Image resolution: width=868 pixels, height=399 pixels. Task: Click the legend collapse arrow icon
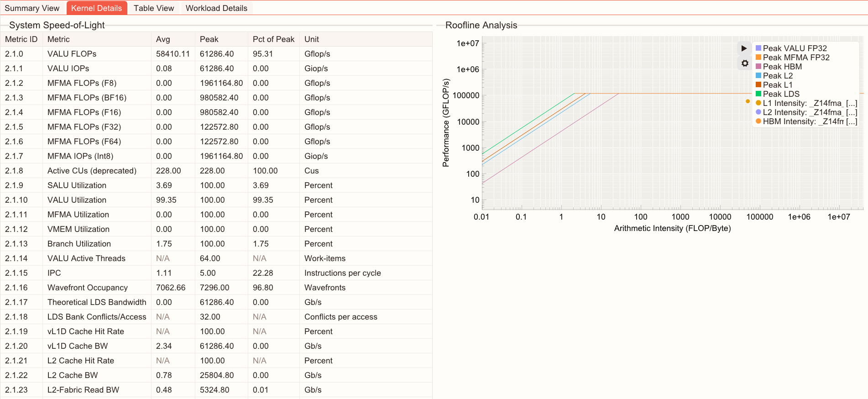tap(744, 48)
